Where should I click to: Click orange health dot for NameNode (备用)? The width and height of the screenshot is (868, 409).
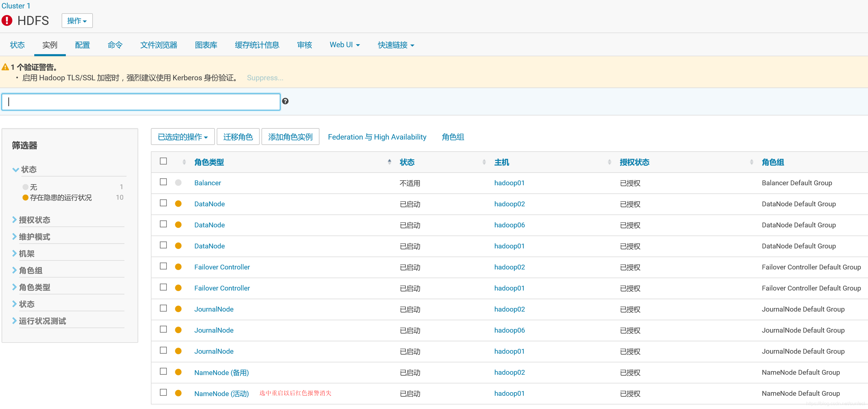point(178,372)
